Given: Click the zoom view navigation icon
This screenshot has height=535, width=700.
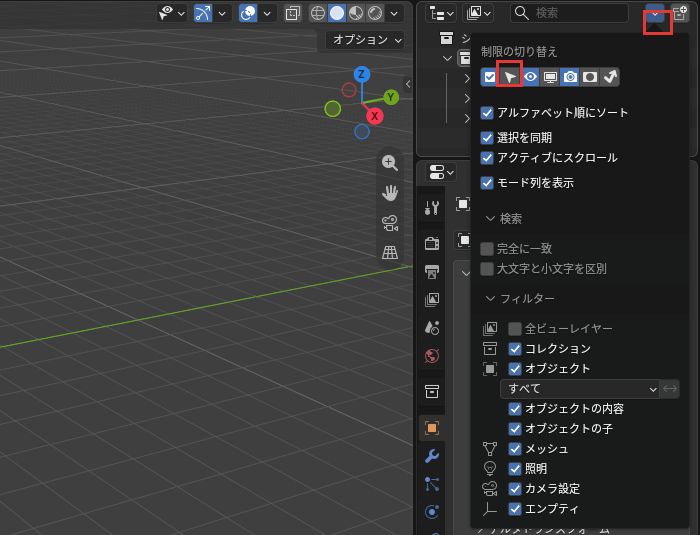Looking at the screenshot, I should pos(390,163).
